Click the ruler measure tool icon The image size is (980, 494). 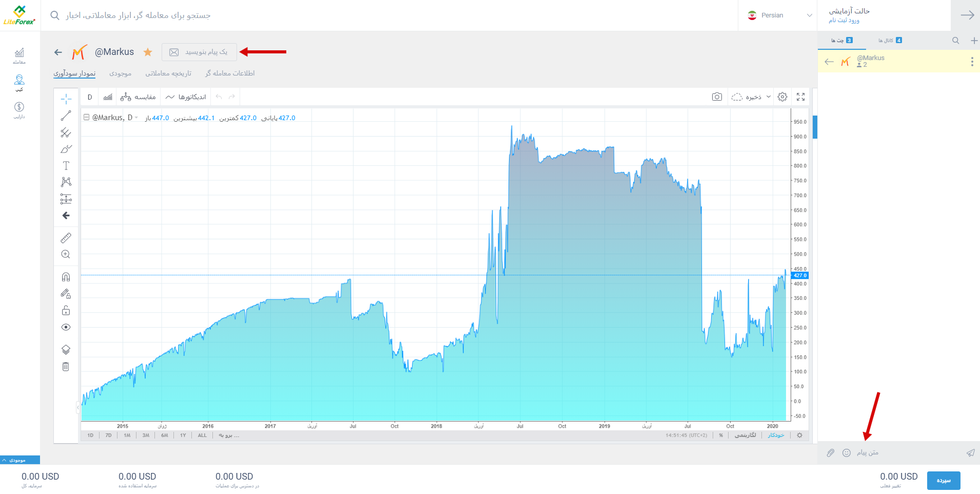66,238
